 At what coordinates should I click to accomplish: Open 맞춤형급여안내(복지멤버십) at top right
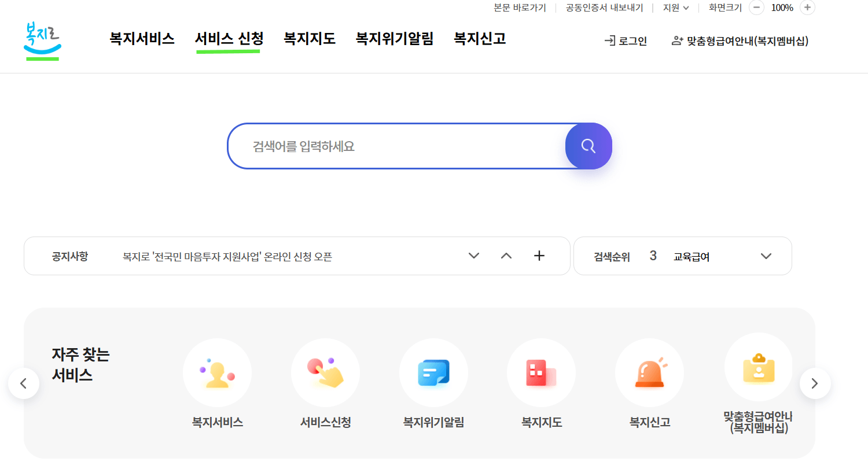tap(746, 40)
